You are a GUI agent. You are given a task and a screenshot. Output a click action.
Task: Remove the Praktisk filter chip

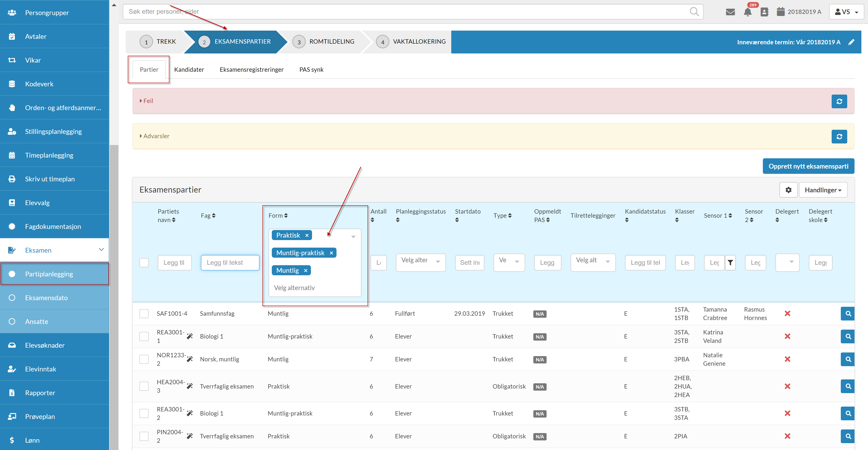[307, 236]
